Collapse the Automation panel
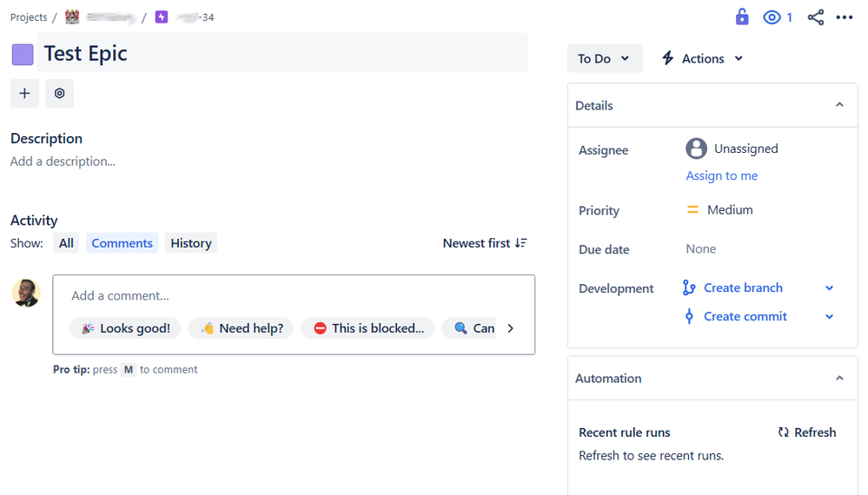Screen dimensions: 868x495 tap(839, 379)
